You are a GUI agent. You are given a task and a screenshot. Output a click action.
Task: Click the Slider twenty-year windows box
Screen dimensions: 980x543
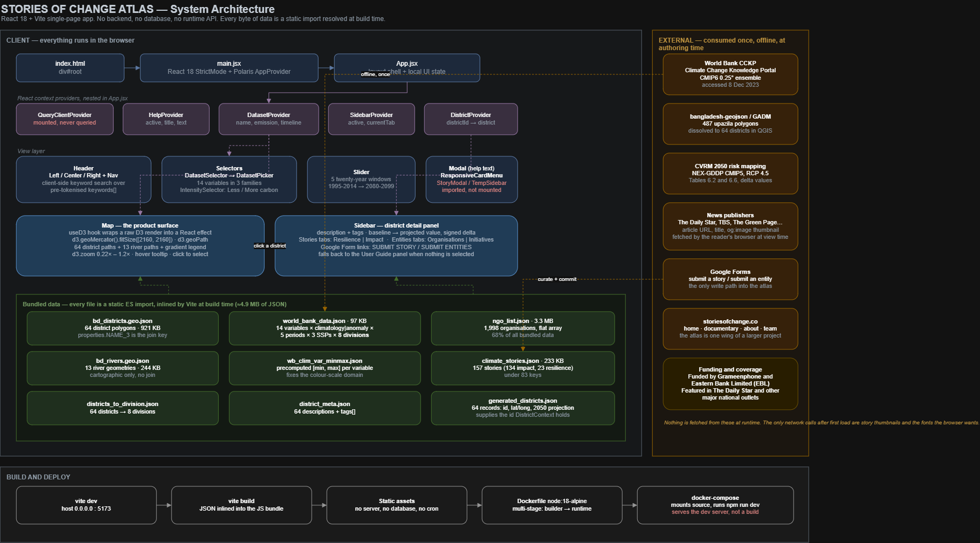pyautogui.click(x=361, y=180)
